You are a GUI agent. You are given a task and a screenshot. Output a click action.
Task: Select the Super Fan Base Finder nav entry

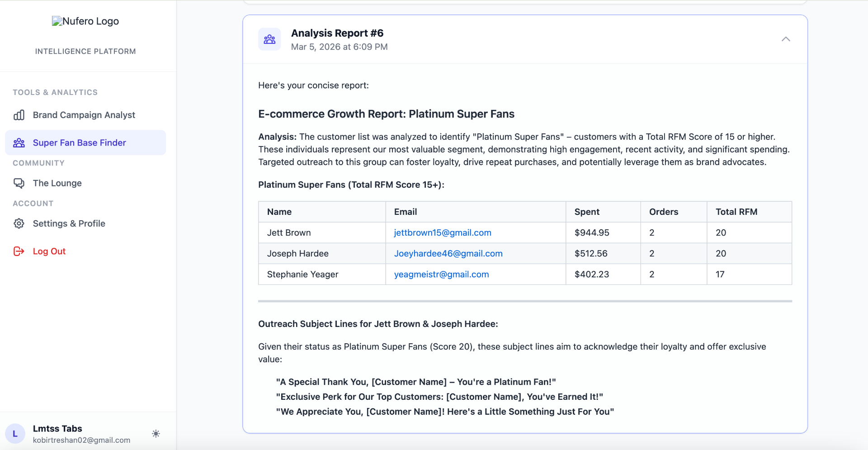(79, 142)
